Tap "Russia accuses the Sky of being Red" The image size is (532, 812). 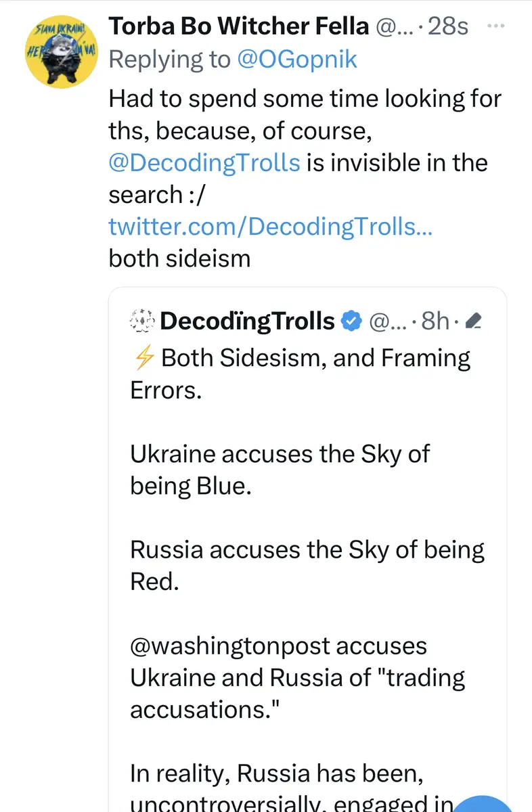[x=307, y=566]
